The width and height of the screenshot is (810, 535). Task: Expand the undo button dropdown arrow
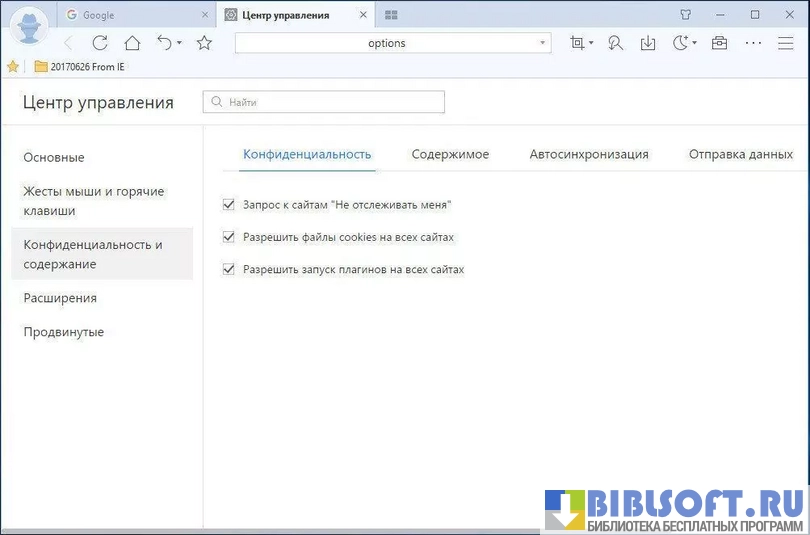pos(180,43)
